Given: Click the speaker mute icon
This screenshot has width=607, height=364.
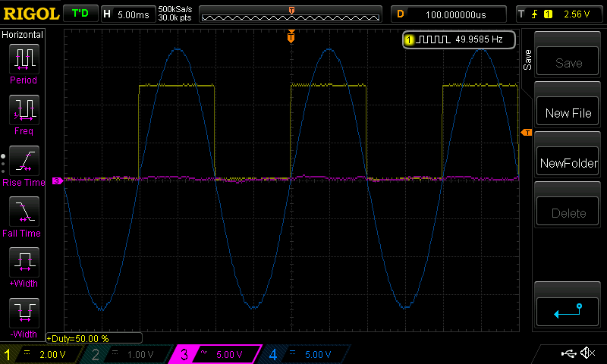Looking at the screenshot, I should [587, 353].
